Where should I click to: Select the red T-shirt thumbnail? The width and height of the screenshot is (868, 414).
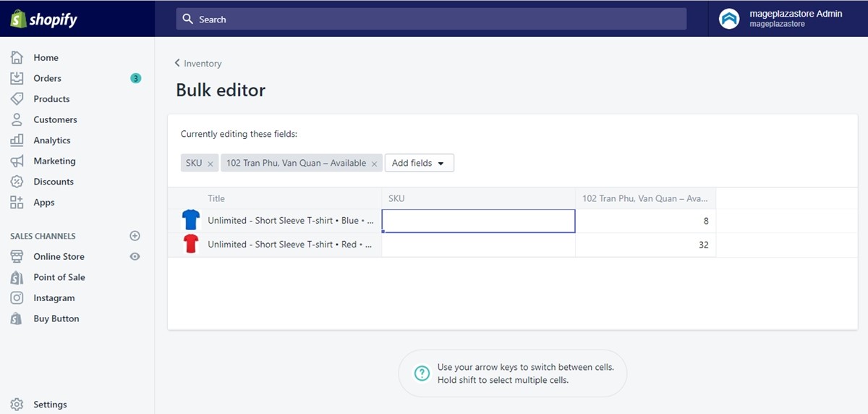[190, 245]
